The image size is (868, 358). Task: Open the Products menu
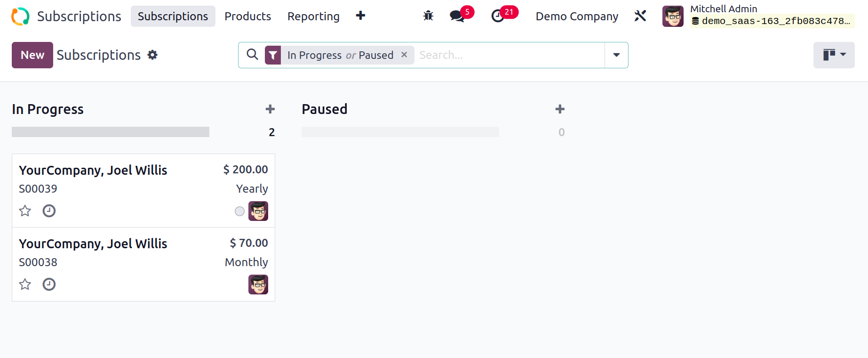click(248, 16)
